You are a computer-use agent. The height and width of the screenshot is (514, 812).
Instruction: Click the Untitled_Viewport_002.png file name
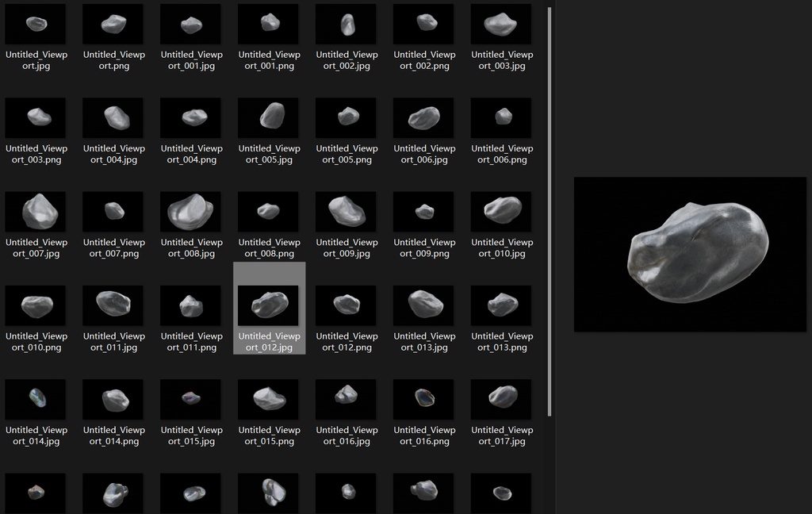pyautogui.click(x=425, y=60)
